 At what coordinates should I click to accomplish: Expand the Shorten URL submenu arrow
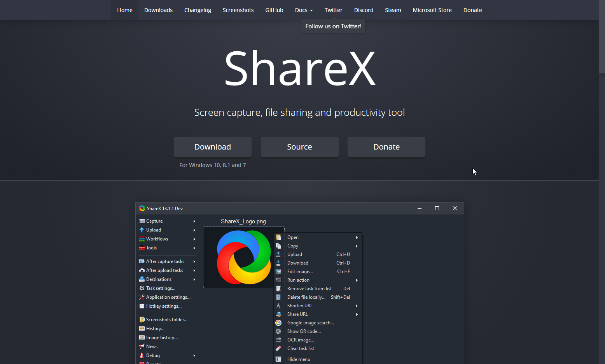point(357,306)
